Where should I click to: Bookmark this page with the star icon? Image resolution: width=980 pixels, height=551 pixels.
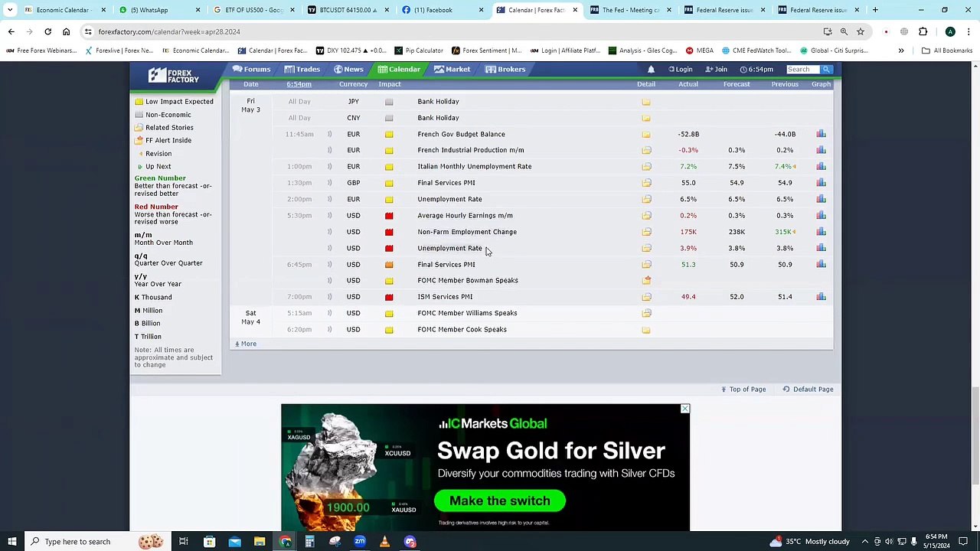click(x=861, y=31)
